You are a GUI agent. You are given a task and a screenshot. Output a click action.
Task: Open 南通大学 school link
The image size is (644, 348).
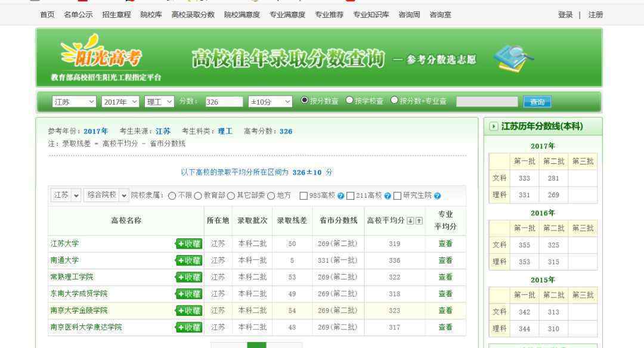pyautogui.click(x=64, y=260)
